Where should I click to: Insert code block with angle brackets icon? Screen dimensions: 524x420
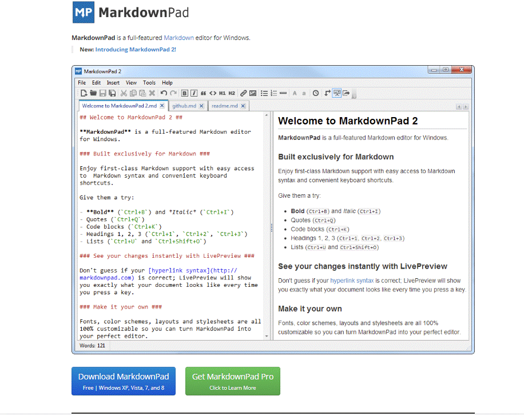[213, 93]
